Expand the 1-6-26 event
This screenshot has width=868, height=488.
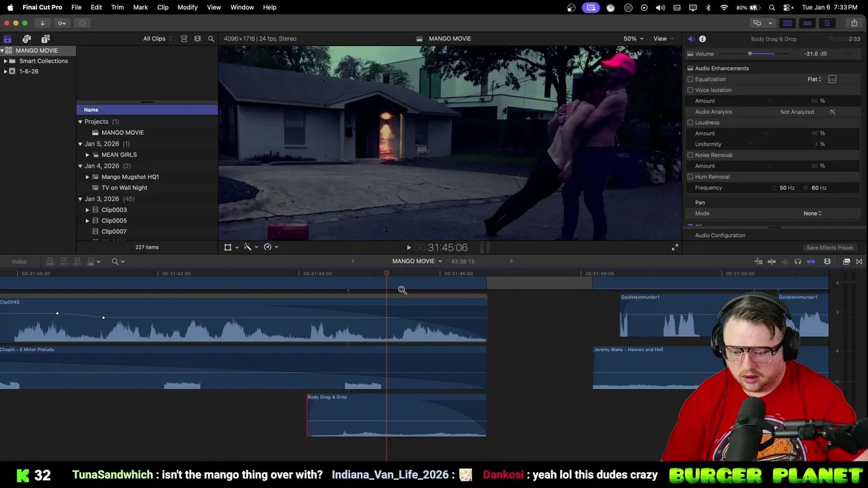5,71
